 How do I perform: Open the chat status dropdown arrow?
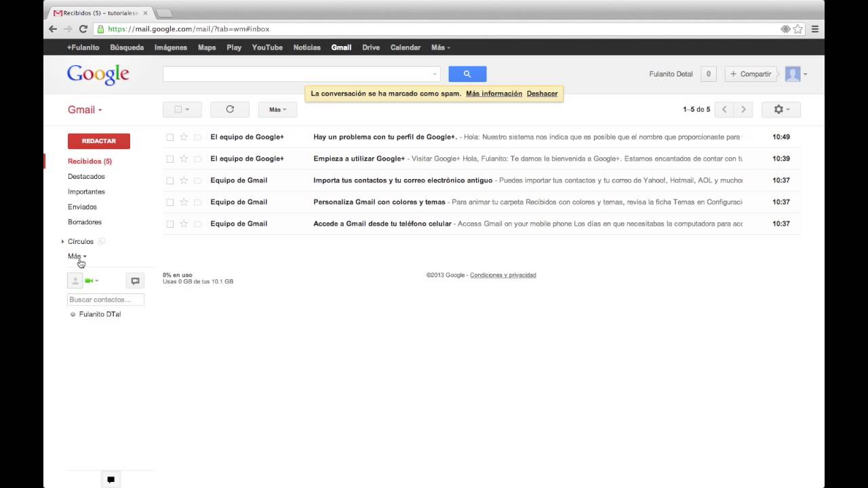tap(96, 281)
